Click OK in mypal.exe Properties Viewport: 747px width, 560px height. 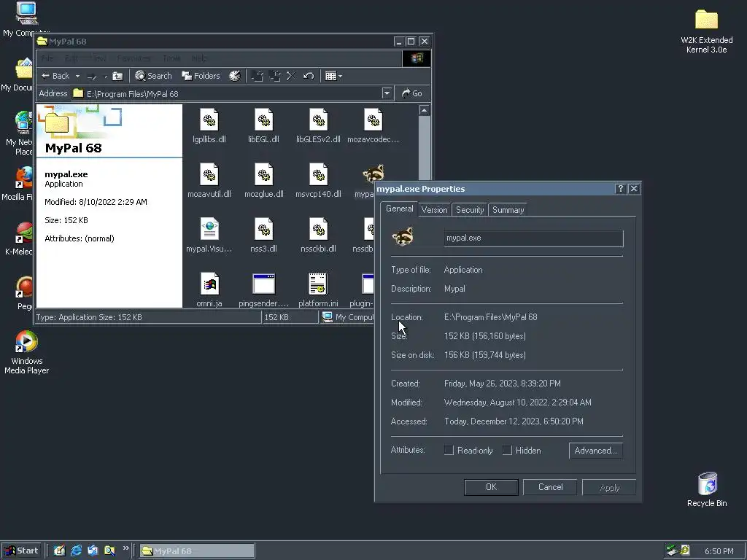click(x=491, y=487)
